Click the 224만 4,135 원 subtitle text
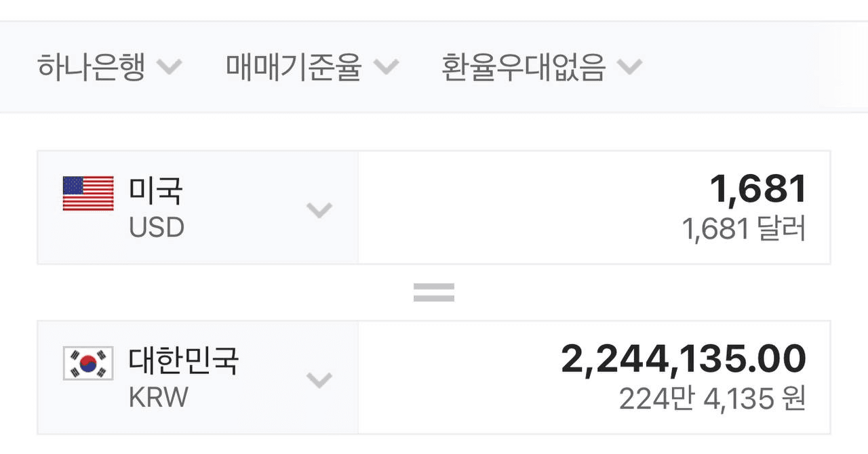This screenshot has height=454, width=868. point(713,399)
